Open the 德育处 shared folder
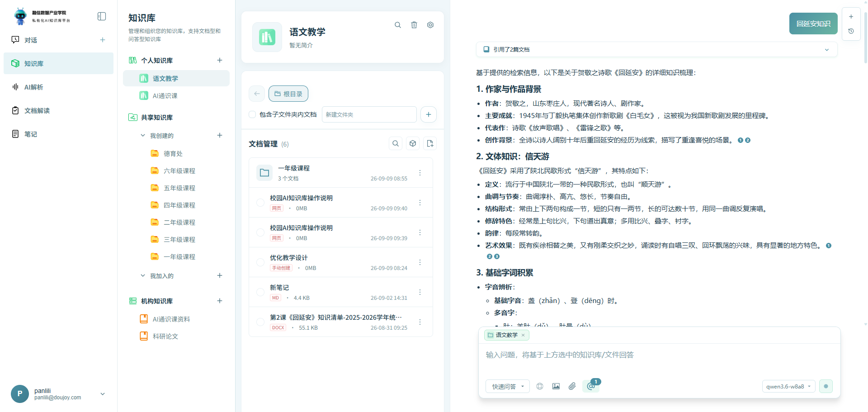 (173, 154)
